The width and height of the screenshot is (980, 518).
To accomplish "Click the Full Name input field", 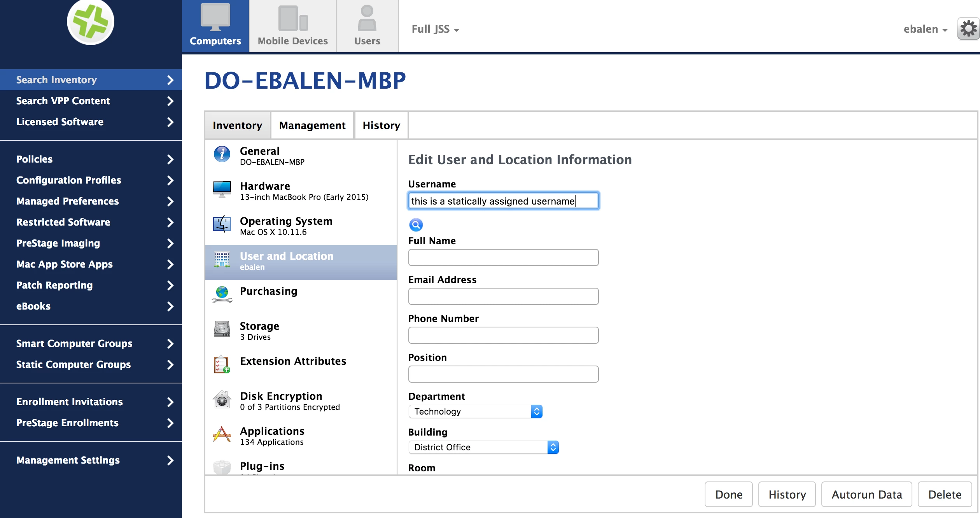I will tap(503, 257).
